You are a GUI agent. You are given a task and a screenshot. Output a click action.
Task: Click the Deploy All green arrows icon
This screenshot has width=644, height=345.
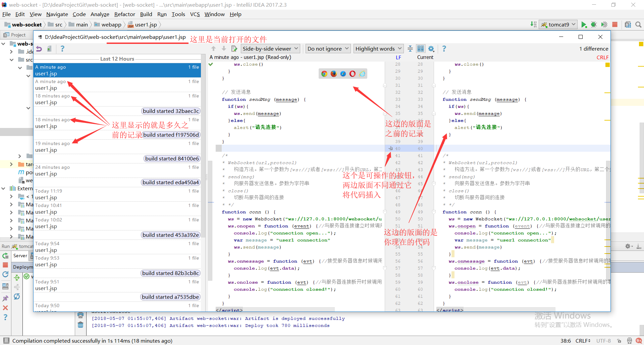(x=17, y=277)
